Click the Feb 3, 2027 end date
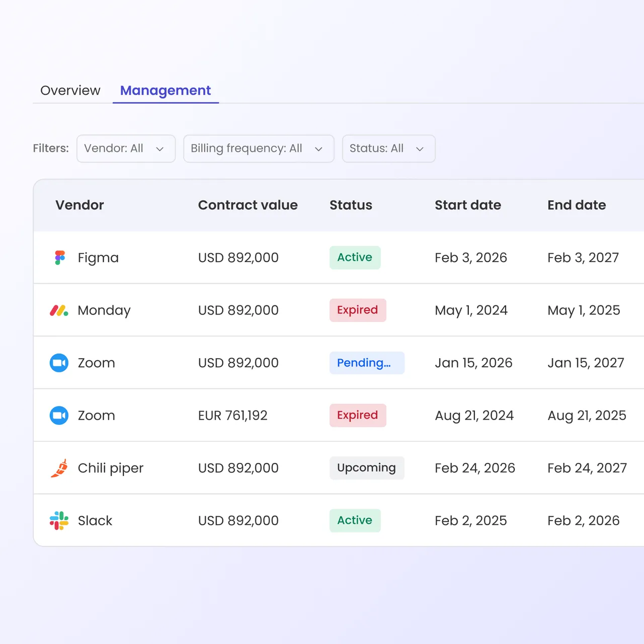This screenshot has width=644, height=644. (x=583, y=258)
